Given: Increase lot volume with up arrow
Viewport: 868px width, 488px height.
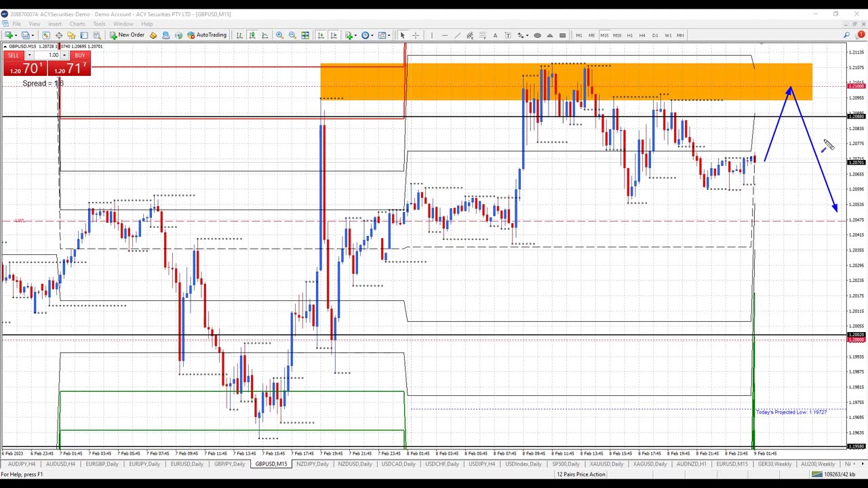Looking at the screenshot, I should click(x=64, y=55).
